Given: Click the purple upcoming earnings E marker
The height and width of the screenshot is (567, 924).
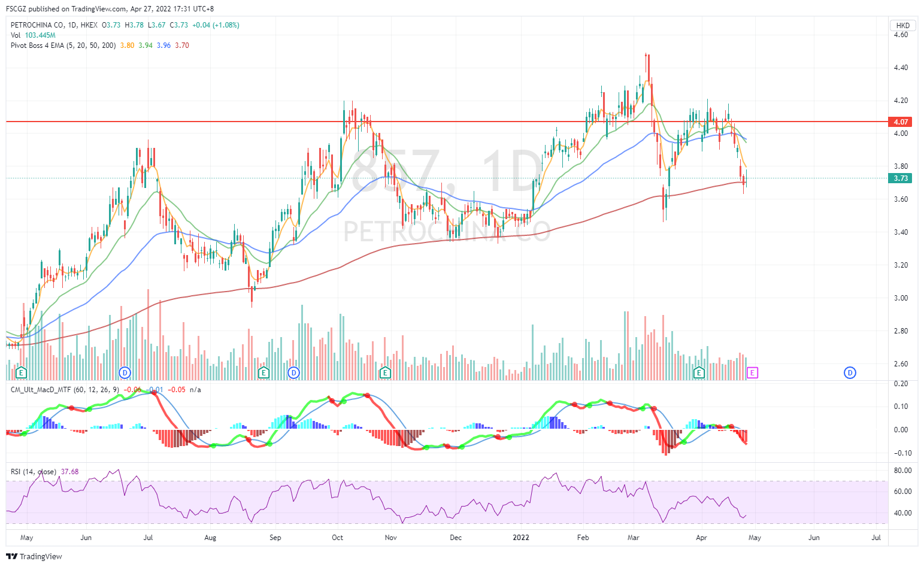Looking at the screenshot, I should [x=753, y=372].
